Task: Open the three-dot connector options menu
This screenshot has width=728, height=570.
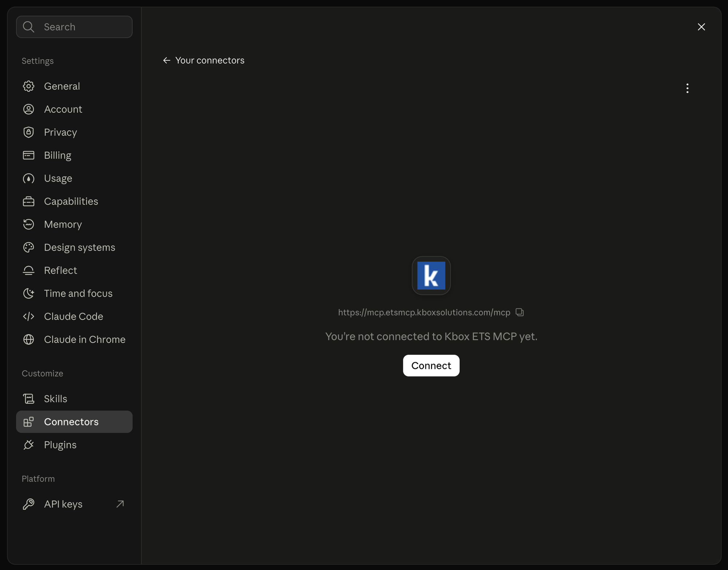Action: click(687, 88)
